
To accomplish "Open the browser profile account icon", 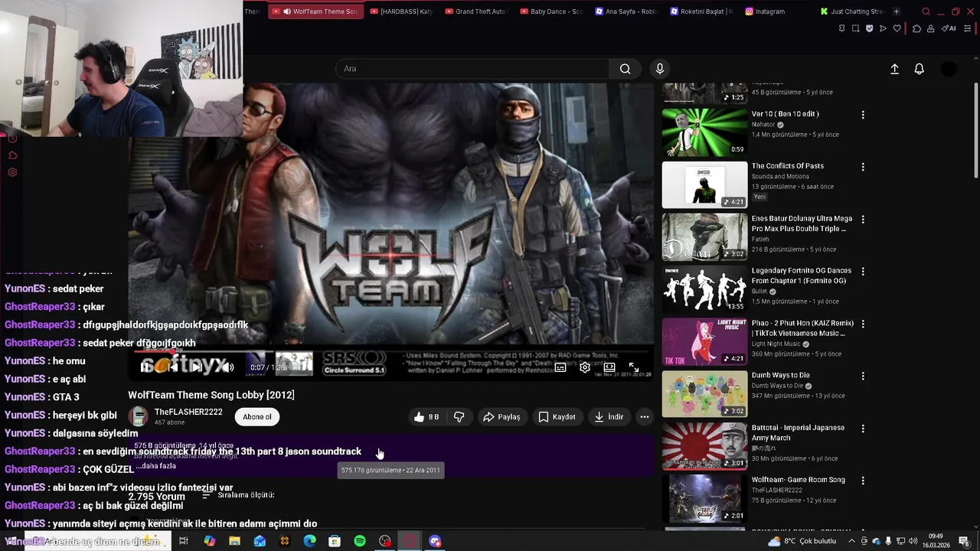I will click(x=931, y=28).
